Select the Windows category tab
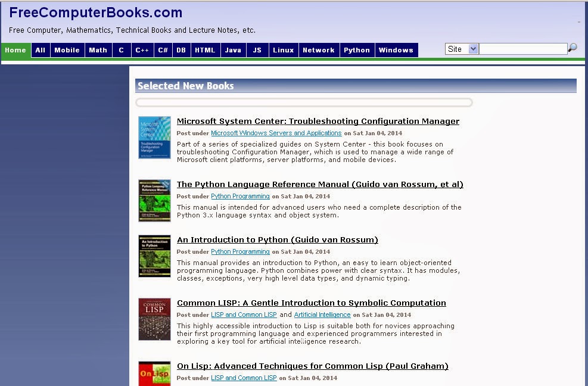Image resolution: width=588 pixels, height=386 pixels. [x=396, y=50]
